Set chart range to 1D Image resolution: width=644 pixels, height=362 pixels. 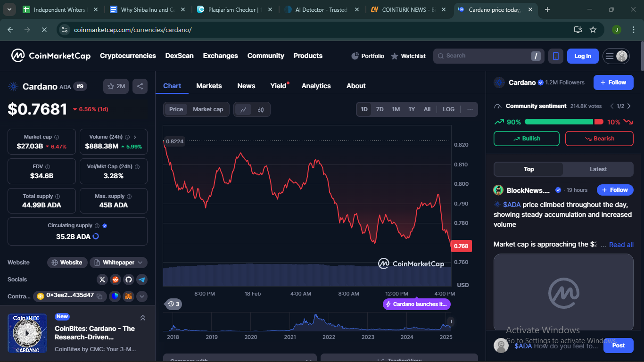(364, 109)
